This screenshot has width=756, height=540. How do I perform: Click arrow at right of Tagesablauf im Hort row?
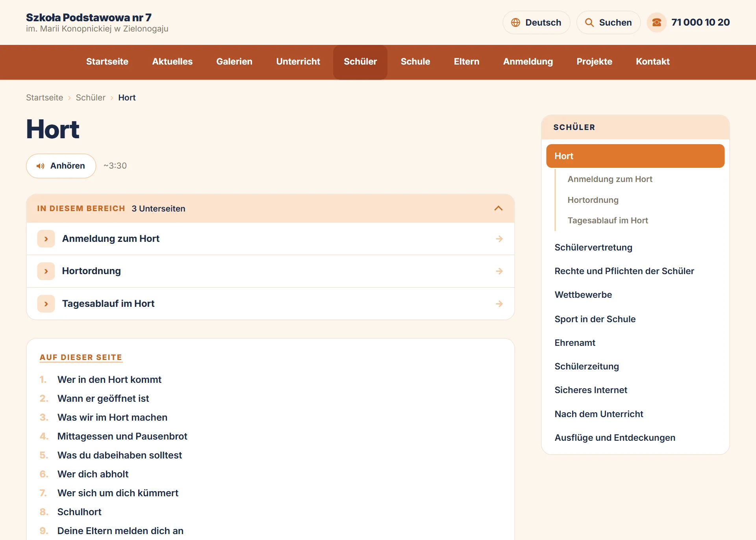[499, 304]
